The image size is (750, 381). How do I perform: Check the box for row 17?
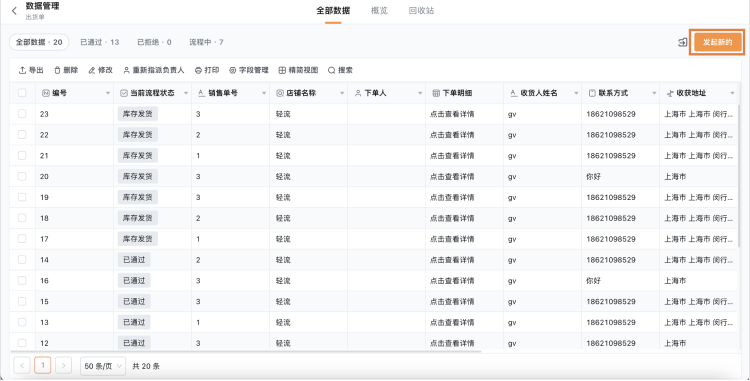click(22, 239)
